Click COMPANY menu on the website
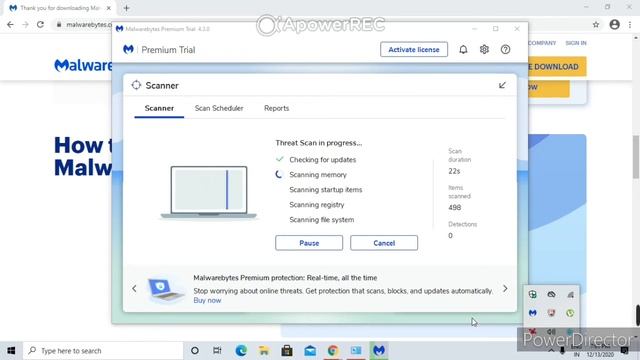Image resolution: width=640 pixels, height=360 pixels. click(542, 43)
